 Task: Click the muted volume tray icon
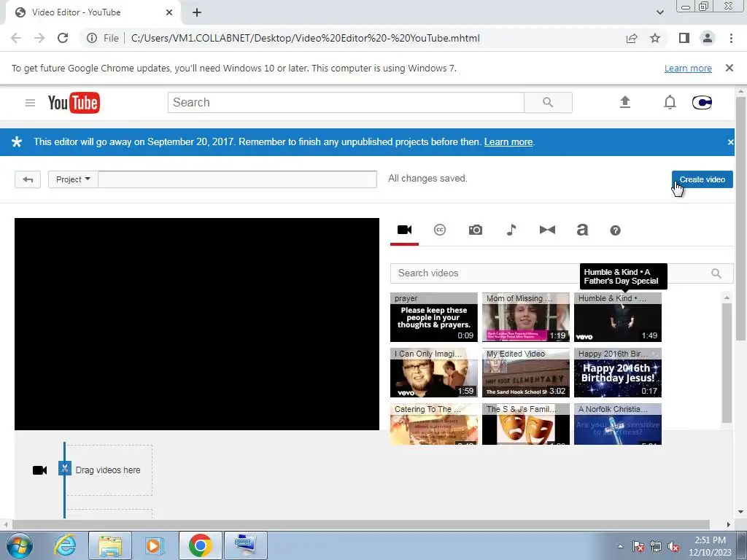click(673, 547)
